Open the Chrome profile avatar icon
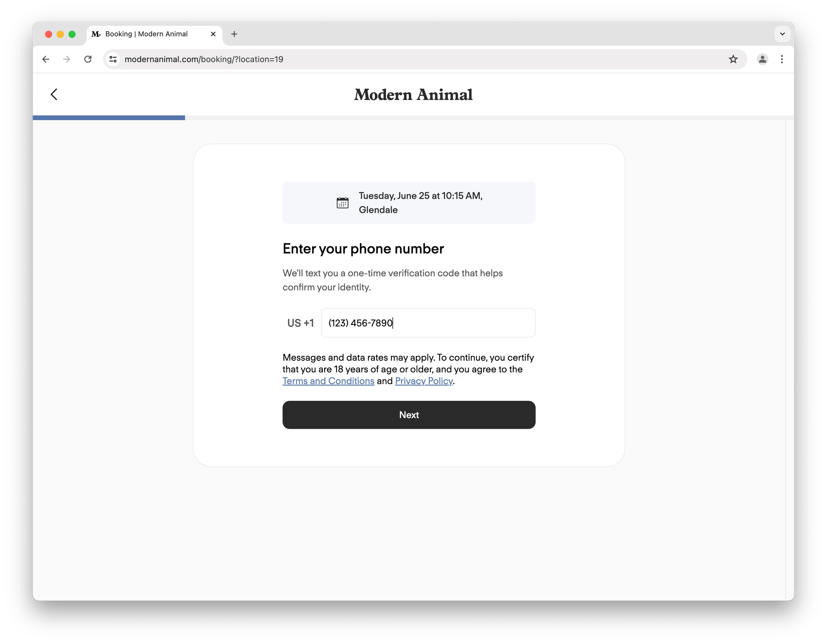Image resolution: width=827 pixels, height=644 pixels. tap(762, 59)
